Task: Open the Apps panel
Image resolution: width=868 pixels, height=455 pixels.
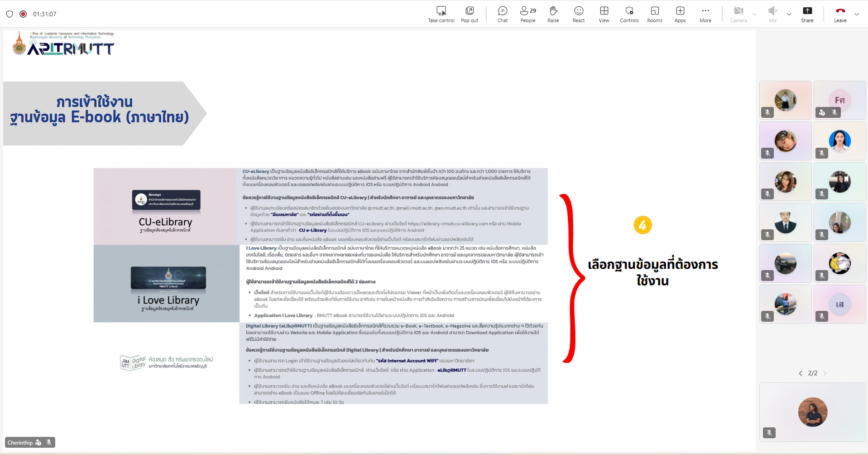Action: pyautogui.click(x=680, y=14)
